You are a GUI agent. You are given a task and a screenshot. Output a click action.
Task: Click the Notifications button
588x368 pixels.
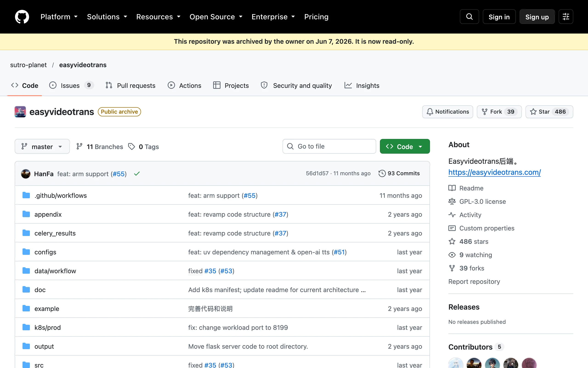coord(448,112)
